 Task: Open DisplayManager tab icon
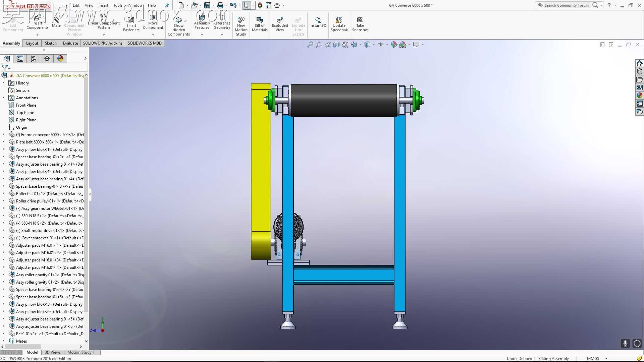60,59
